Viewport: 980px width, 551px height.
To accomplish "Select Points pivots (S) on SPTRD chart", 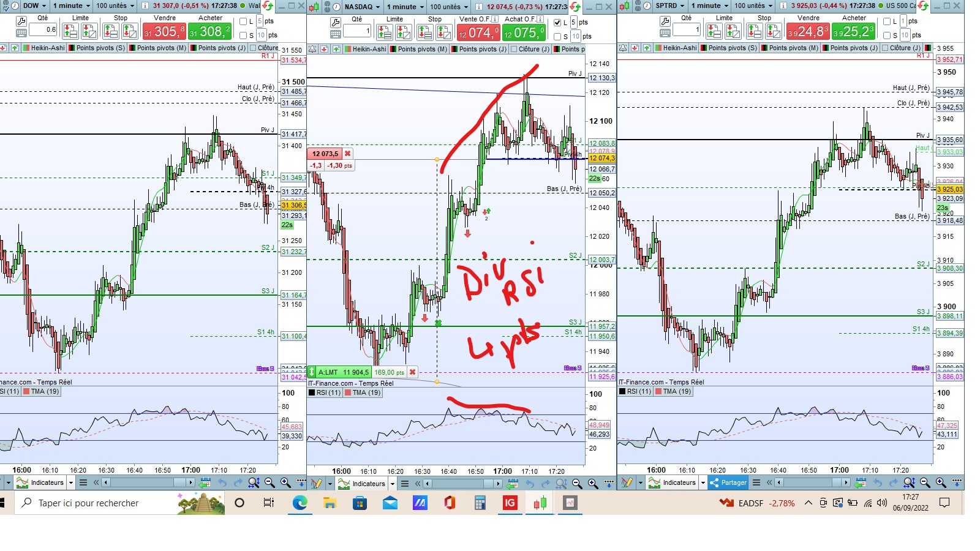I will (x=729, y=48).
